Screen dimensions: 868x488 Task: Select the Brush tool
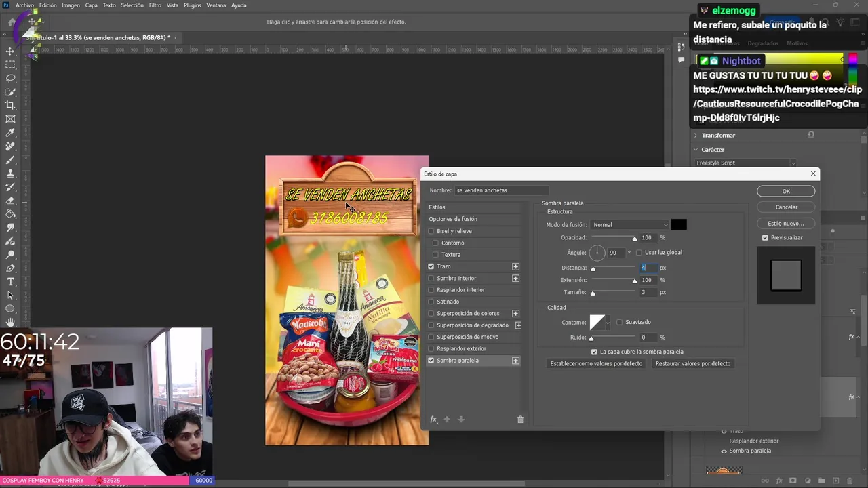10,160
